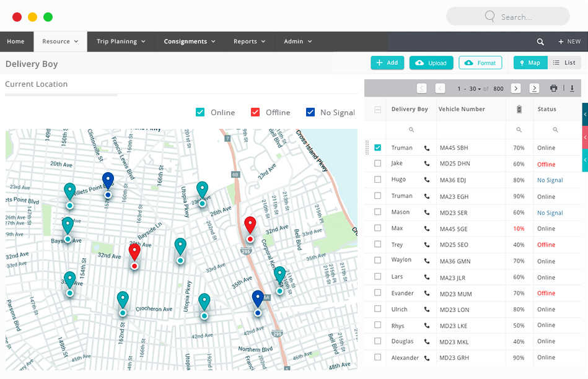Click the red 10% battery value for Max

[519, 229]
